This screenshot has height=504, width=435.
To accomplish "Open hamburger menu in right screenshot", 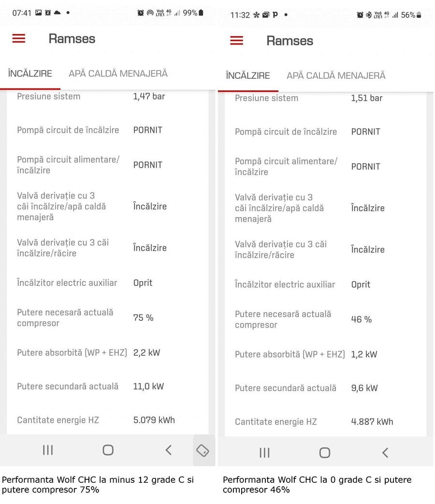I will [237, 41].
